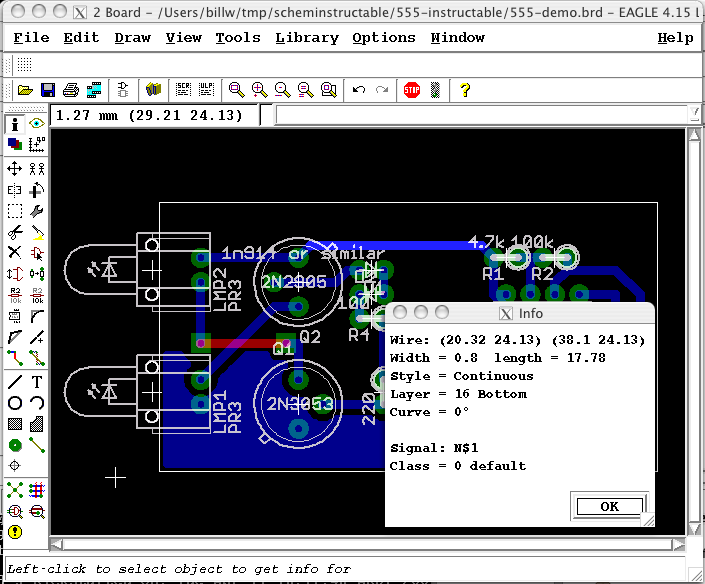Click the Use library books icon

[x=153, y=90]
